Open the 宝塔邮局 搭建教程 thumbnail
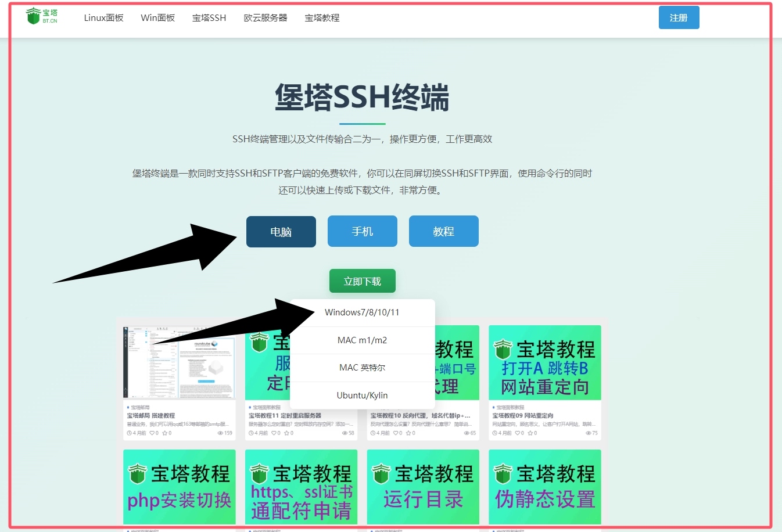The image size is (782, 532). [x=179, y=362]
